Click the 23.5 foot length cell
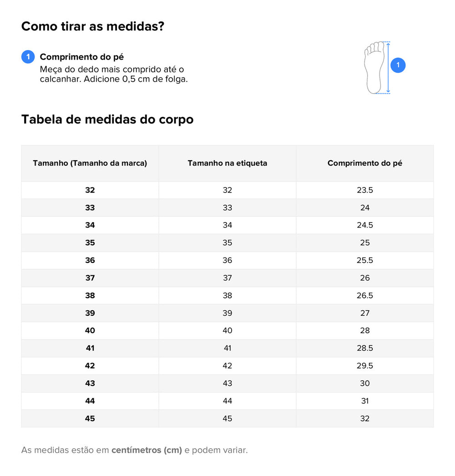 [x=365, y=190]
